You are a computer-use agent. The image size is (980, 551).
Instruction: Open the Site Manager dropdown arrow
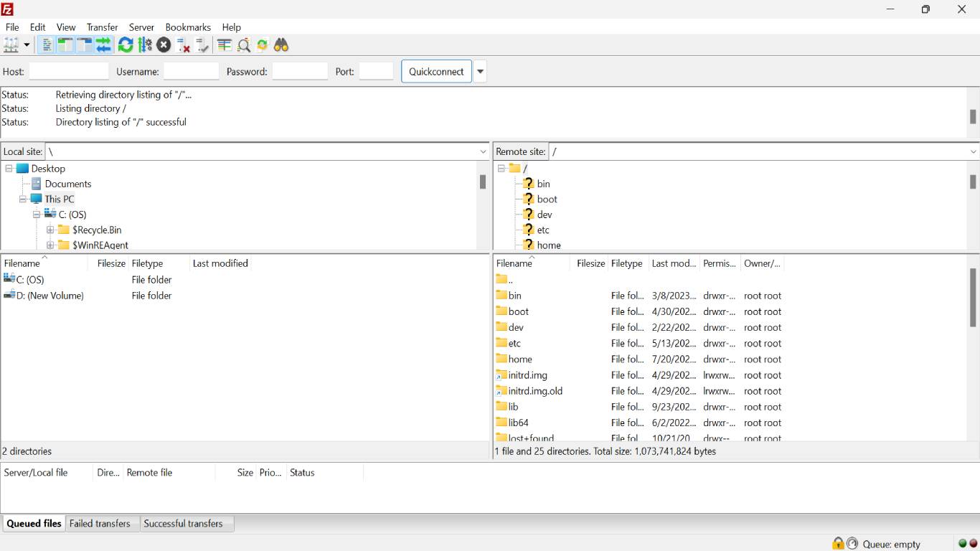[27, 45]
